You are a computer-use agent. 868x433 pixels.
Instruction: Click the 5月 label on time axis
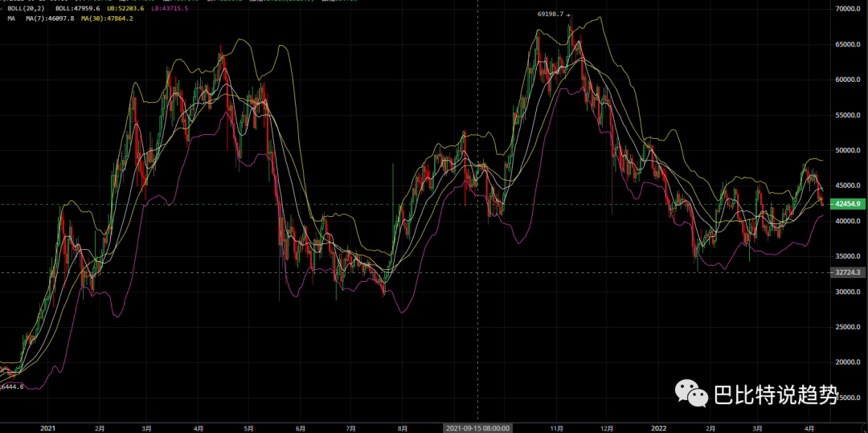248,427
